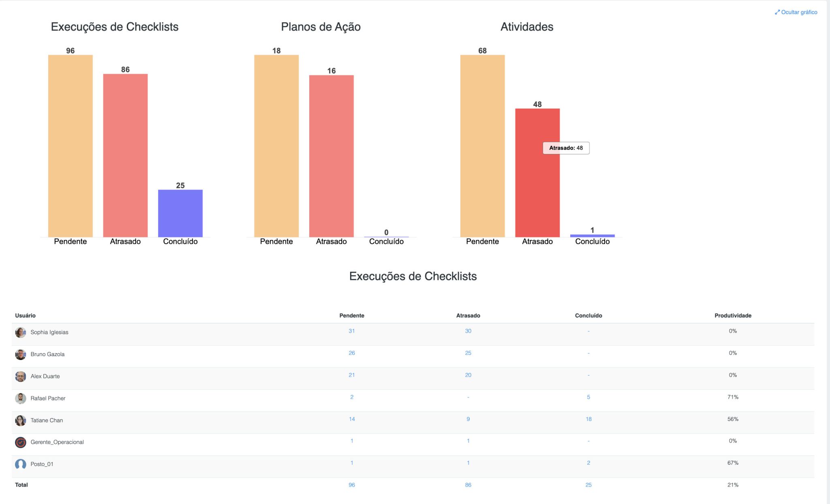Click Rafael Pacher's profile avatar

(21, 398)
